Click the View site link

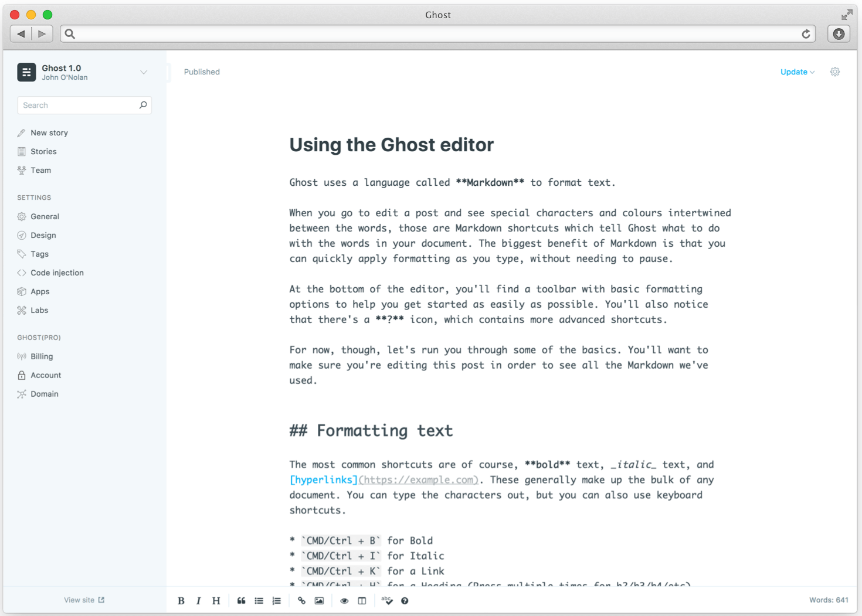(x=84, y=600)
